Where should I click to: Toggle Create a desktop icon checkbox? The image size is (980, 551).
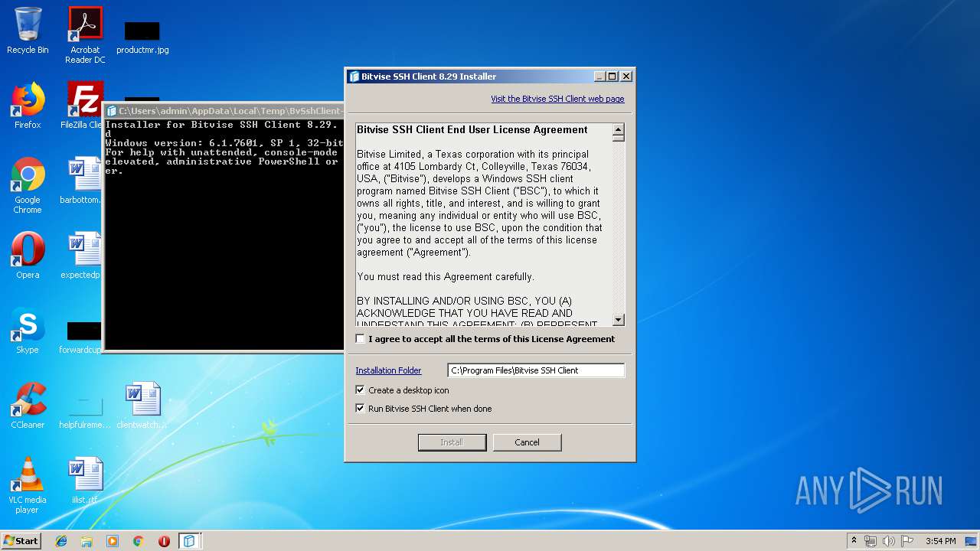[x=361, y=390]
